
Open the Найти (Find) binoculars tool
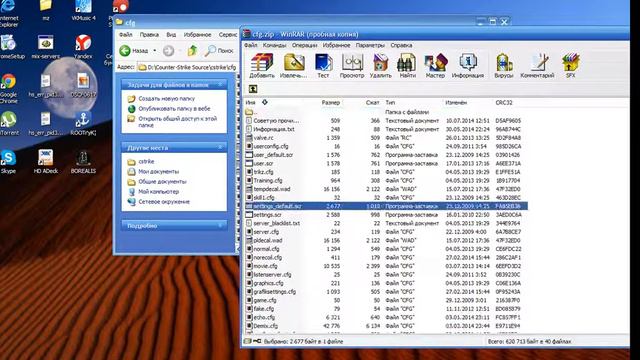(x=407, y=65)
